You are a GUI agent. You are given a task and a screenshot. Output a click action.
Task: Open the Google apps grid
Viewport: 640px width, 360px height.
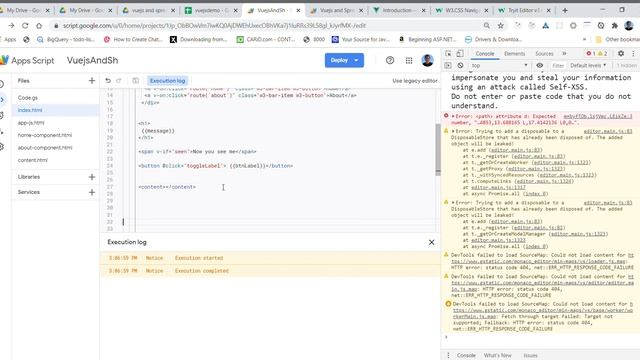tap(409, 60)
